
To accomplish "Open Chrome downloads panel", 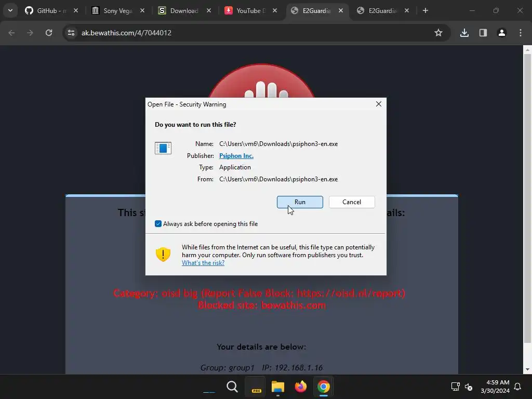I will [464, 33].
